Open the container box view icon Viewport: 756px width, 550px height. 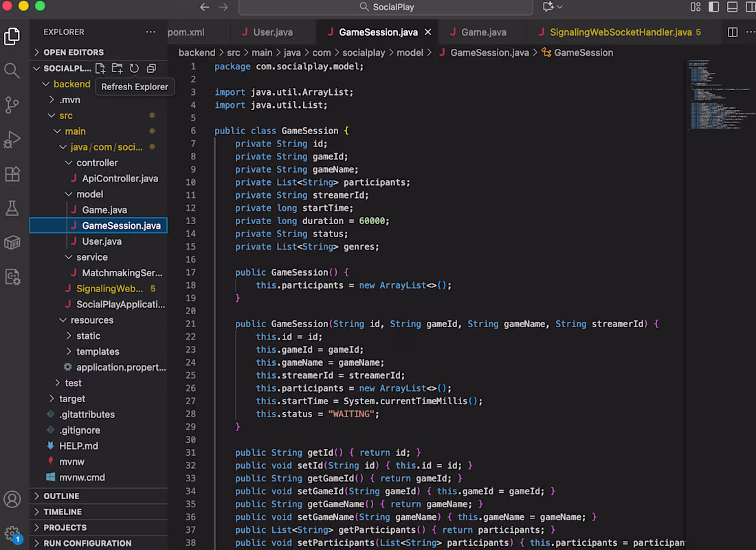(x=12, y=242)
